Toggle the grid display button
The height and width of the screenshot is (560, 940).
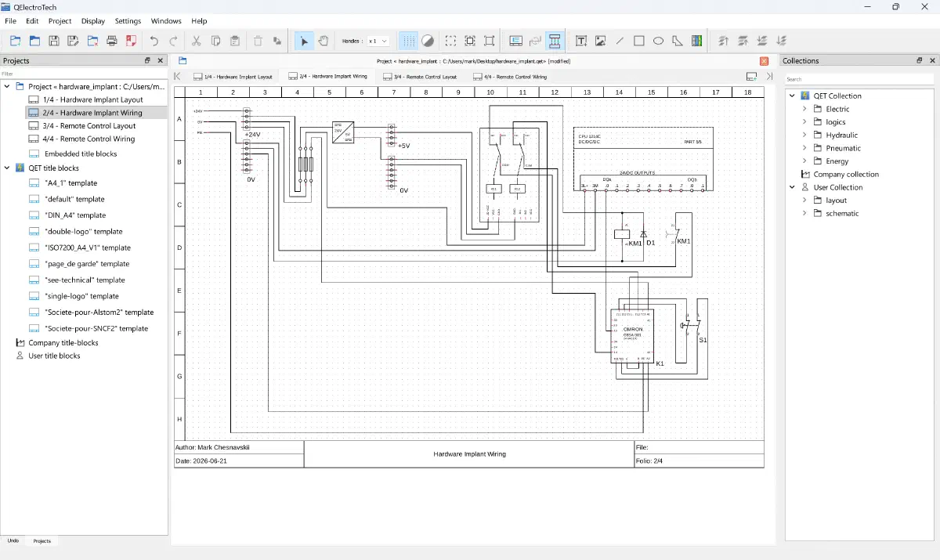pos(408,41)
